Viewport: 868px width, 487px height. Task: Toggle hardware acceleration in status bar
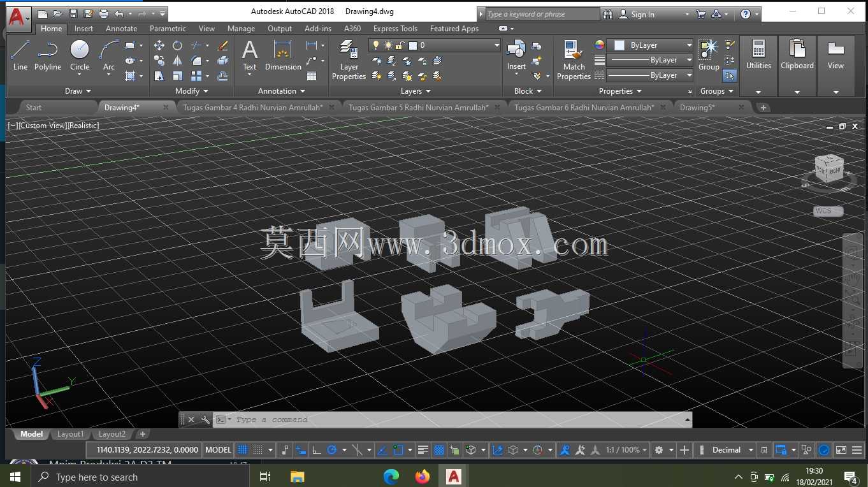824,450
